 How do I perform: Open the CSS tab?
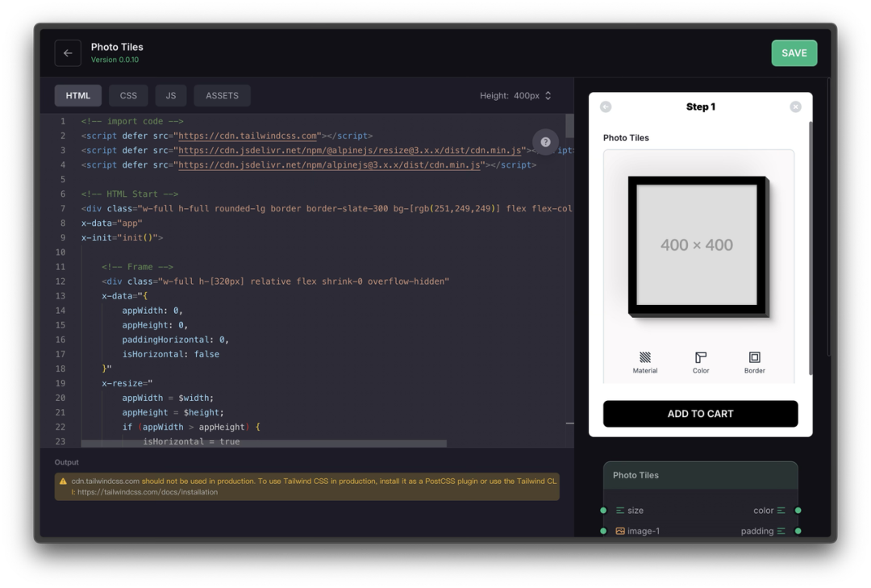(x=128, y=96)
